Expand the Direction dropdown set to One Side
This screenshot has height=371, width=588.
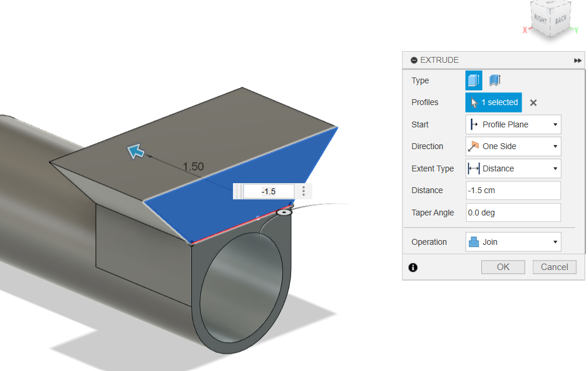click(x=513, y=146)
